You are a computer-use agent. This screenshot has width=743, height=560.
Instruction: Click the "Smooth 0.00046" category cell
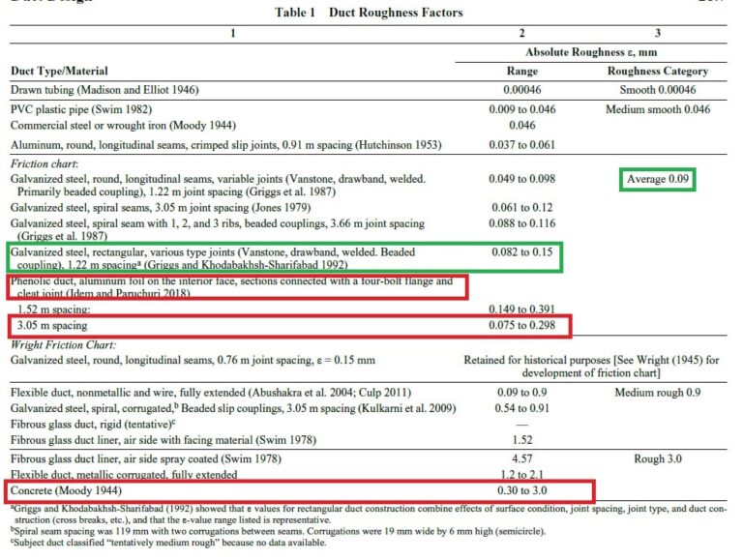point(657,89)
